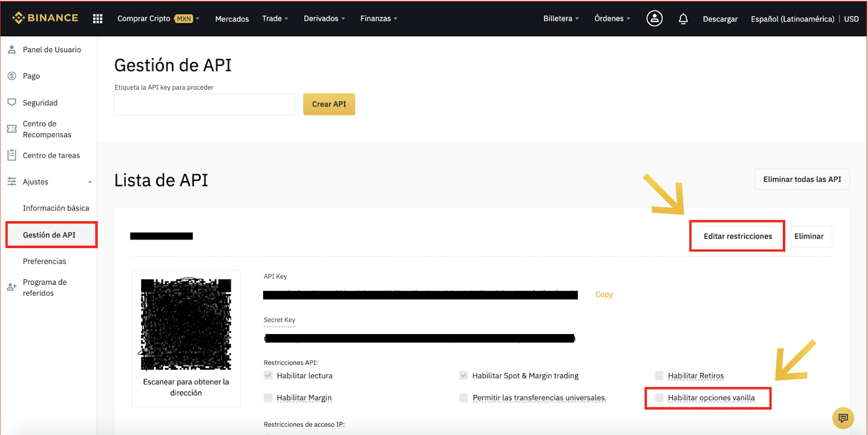
Task: Click the API QR code image
Action: (x=186, y=324)
